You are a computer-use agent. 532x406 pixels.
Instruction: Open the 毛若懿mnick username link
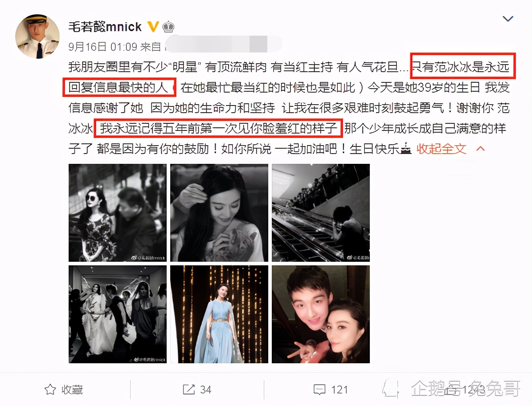(105, 26)
